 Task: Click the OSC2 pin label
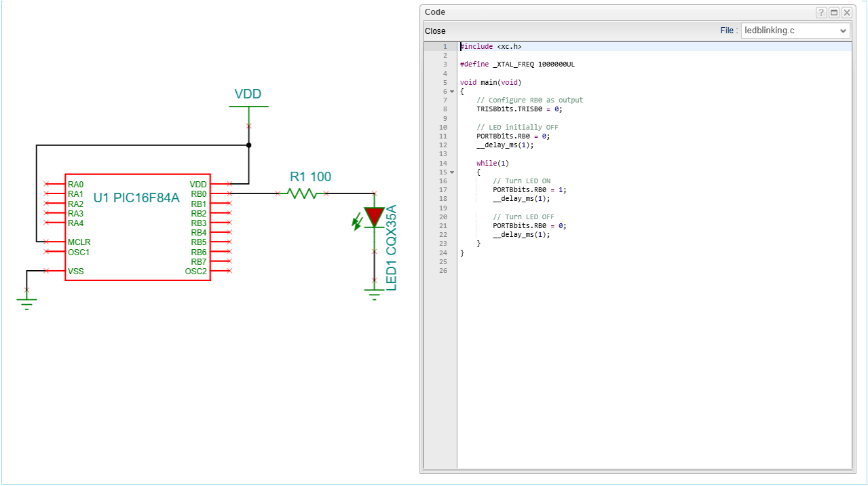(x=196, y=272)
